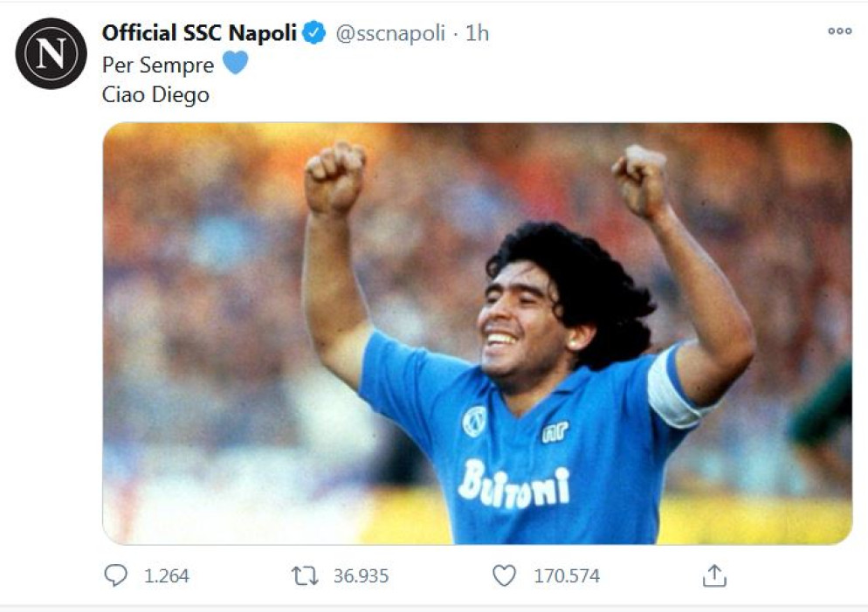Open the SSC Napoli profile avatar
The image size is (868, 612).
pos(50,49)
